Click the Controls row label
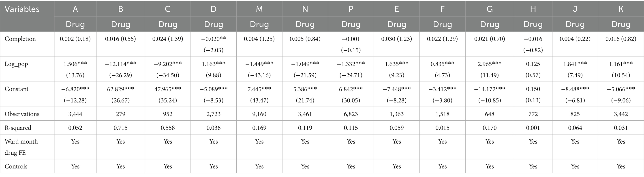Image resolution: width=644 pixels, height=177 pixels. click(x=16, y=166)
